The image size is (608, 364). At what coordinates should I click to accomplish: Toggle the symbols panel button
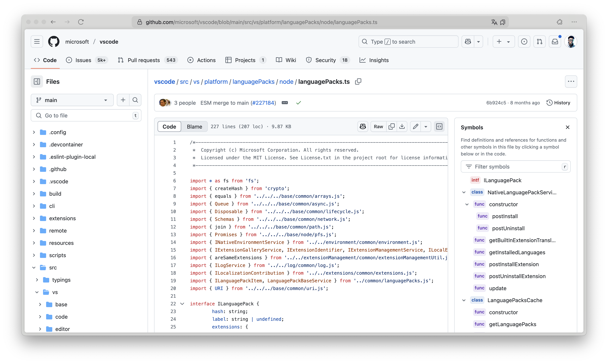click(x=439, y=127)
